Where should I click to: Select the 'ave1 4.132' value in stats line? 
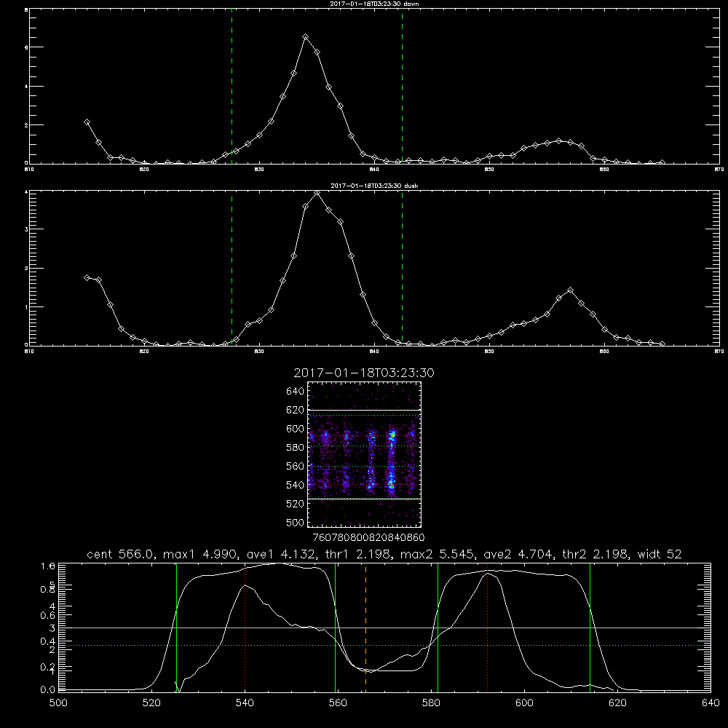(x=280, y=554)
